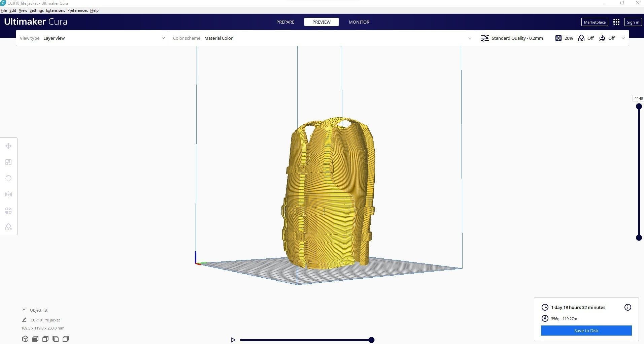This screenshot has height=344, width=644.
Task: Open the Marketplace
Action: click(x=595, y=22)
